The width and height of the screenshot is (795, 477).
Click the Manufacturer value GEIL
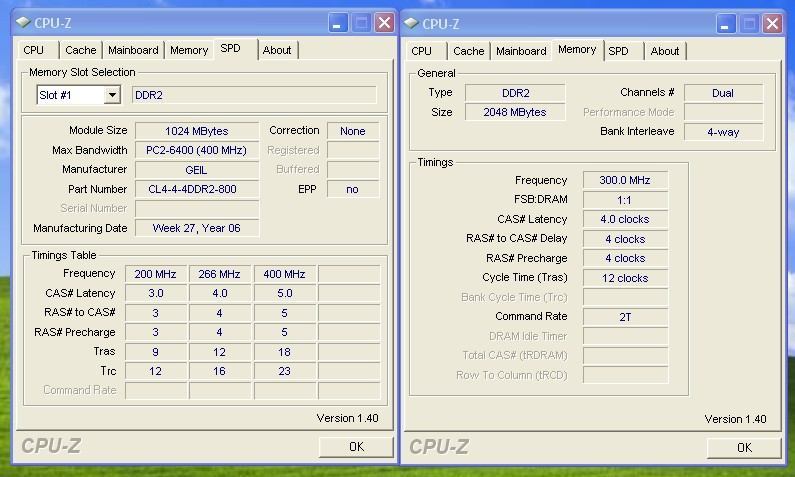197,170
